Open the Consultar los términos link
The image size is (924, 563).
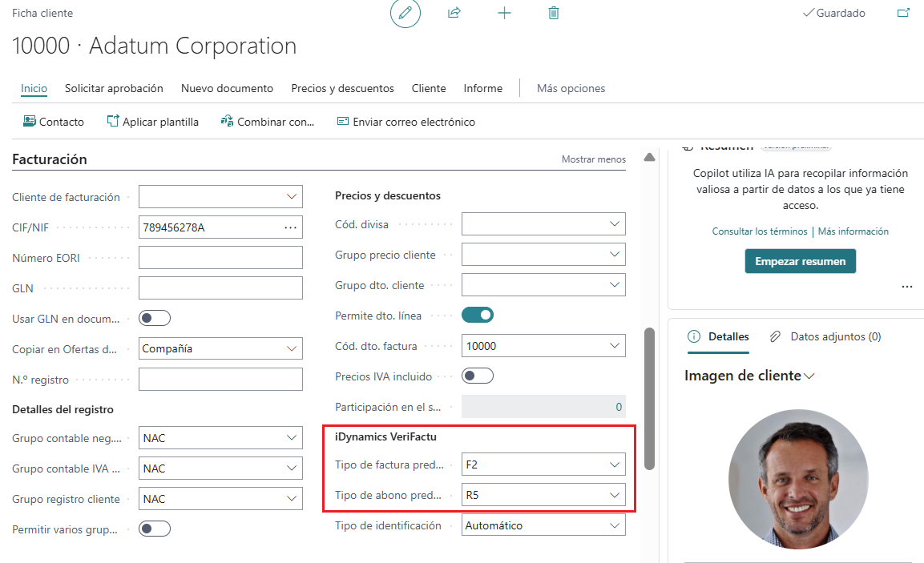coord(760,231)
